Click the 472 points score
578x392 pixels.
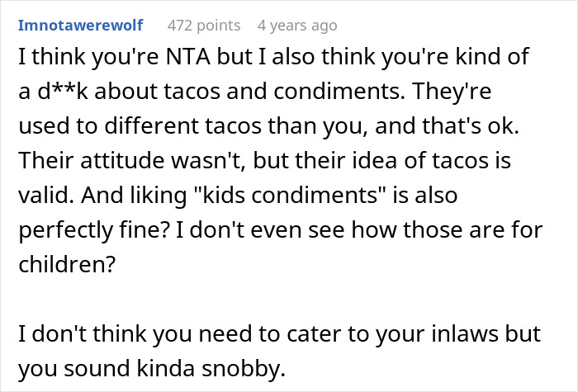pos(204,25)
